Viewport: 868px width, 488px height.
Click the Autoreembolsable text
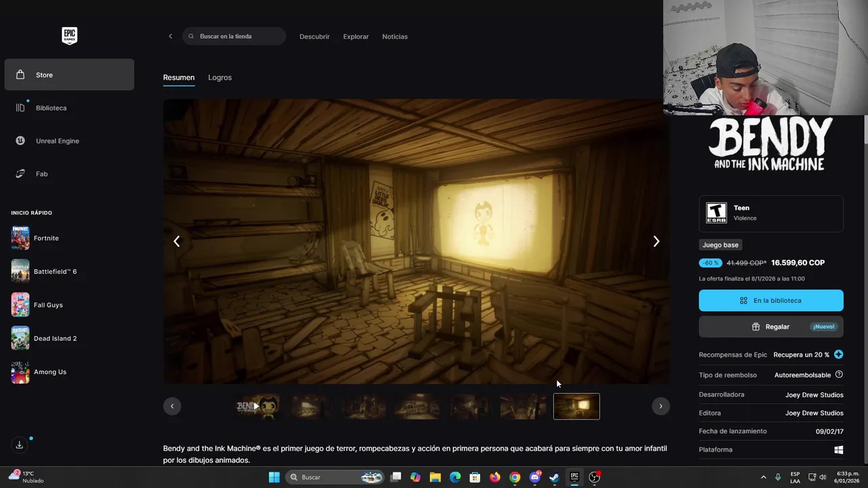click(x=802, y=375)
